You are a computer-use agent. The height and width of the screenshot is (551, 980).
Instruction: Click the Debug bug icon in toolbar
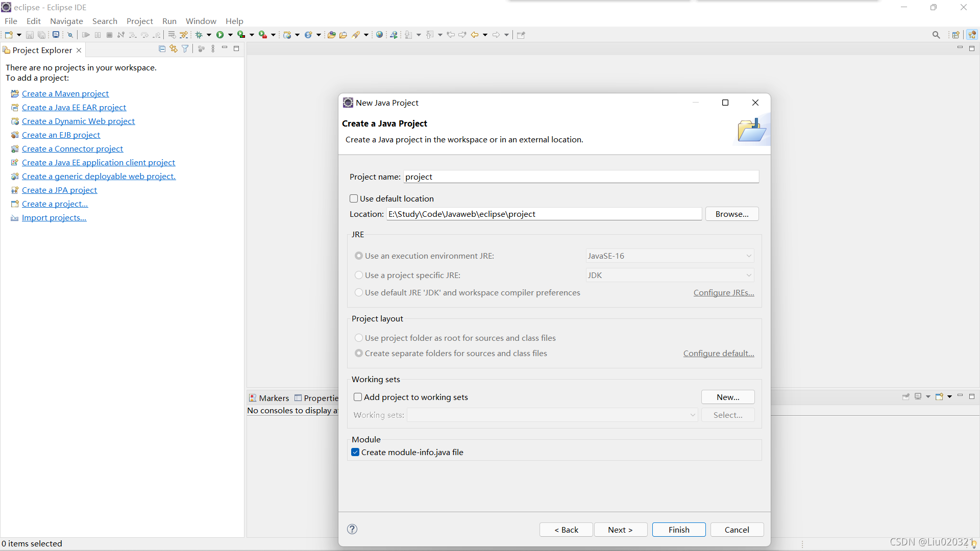tap(199, 35)
